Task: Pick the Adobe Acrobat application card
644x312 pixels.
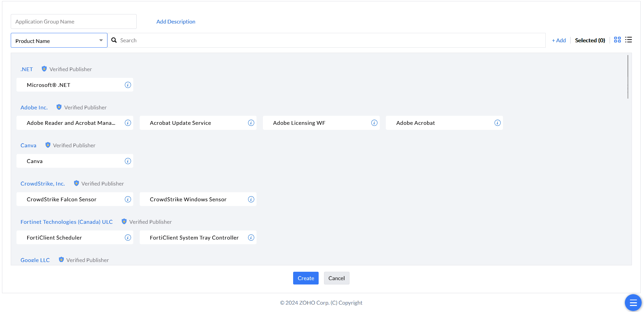Action: (x=444, y=123)
